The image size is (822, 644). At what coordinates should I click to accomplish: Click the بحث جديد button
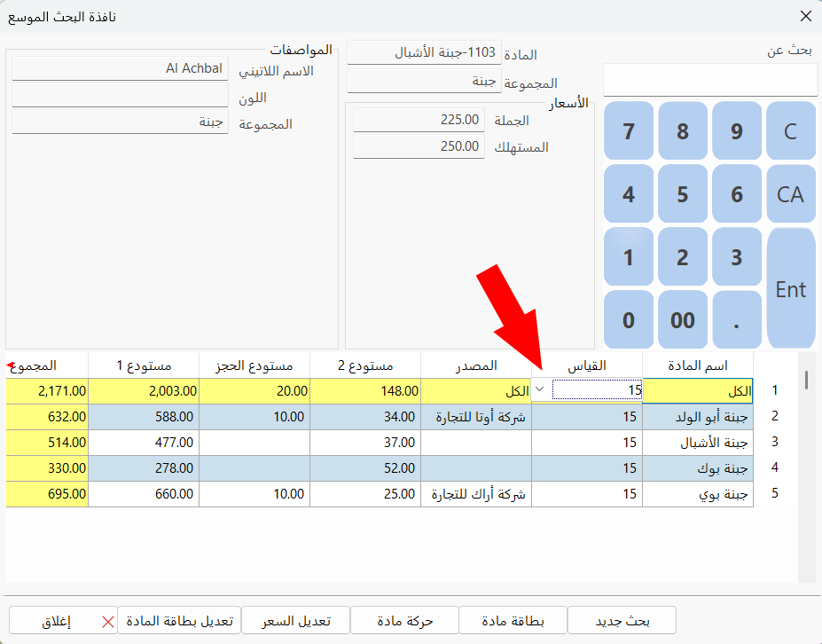click(x=622, y=620)
